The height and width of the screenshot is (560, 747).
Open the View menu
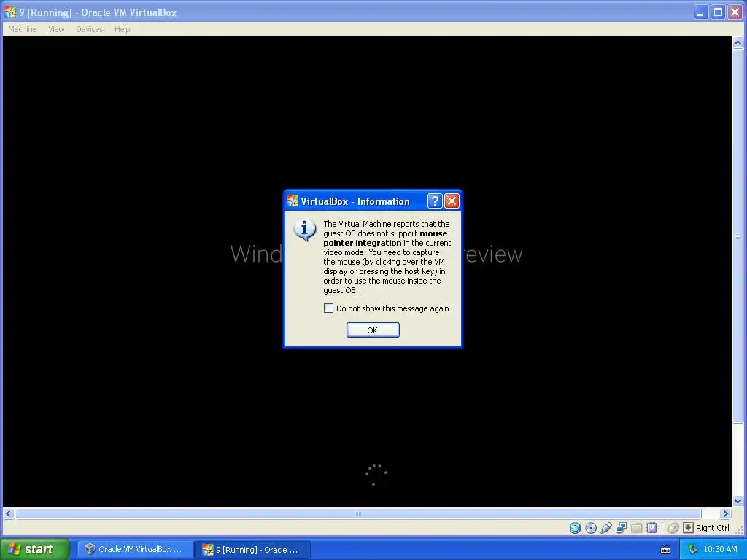coord(56,29)
